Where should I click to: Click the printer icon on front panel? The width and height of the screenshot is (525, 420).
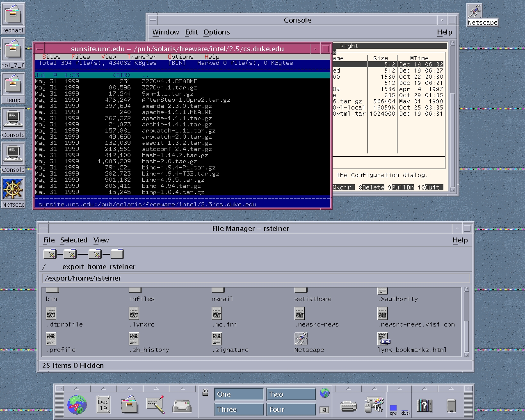tap(348, 406)
